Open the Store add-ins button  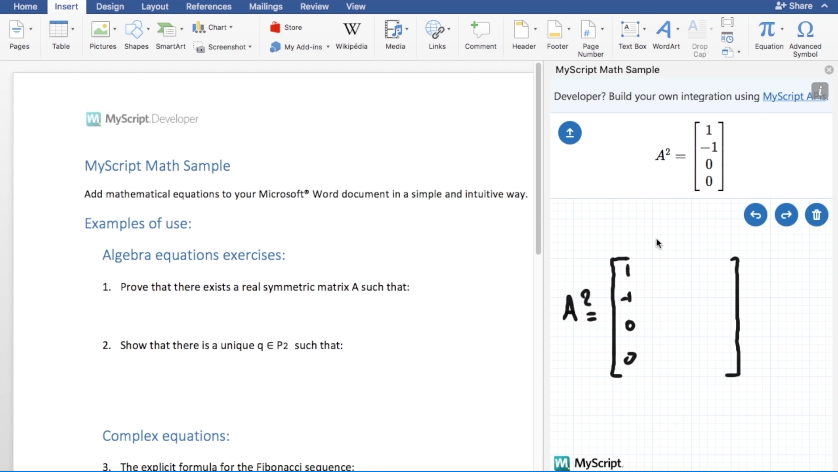pos(286,28)
